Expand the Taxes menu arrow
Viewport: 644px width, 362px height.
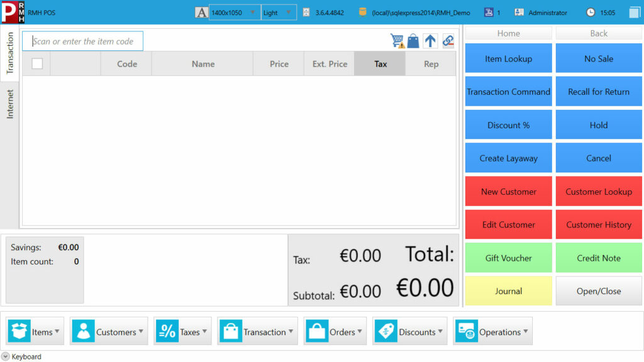coord(204,331)
